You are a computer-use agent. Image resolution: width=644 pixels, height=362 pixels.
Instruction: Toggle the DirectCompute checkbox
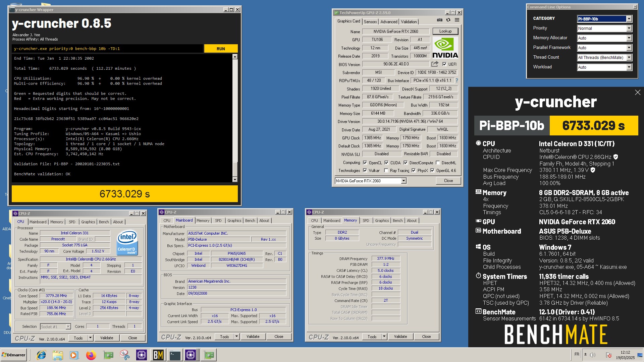point(406,163)
